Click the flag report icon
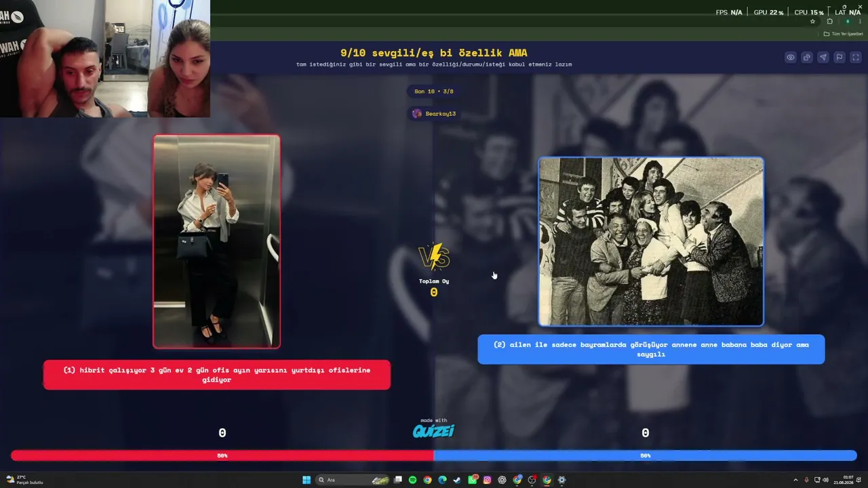This screenshot has height=488, width=868. coord(840,58)
